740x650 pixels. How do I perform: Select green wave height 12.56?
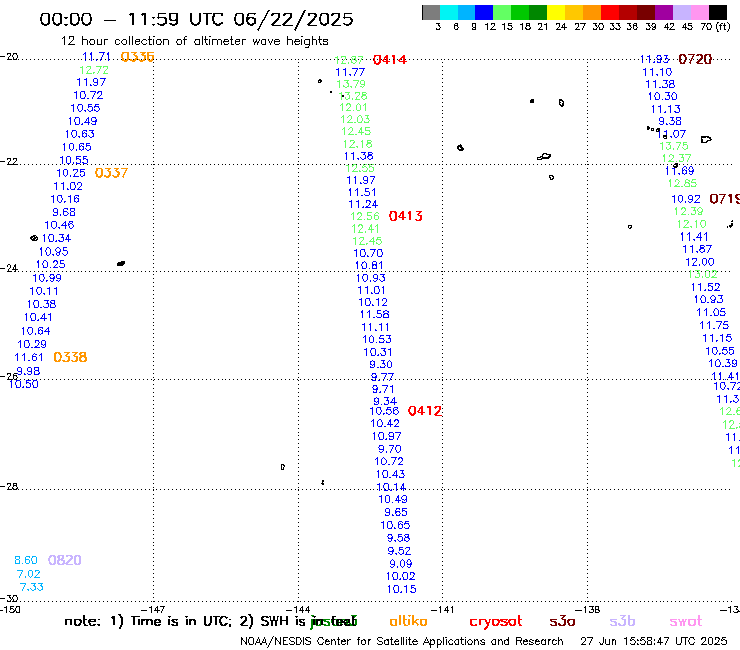365,216
